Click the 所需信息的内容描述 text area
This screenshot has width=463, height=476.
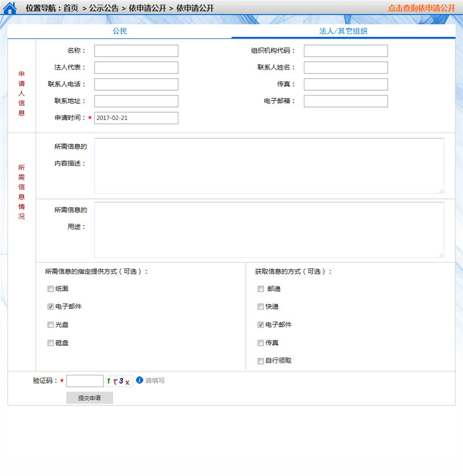coord(269,166)
